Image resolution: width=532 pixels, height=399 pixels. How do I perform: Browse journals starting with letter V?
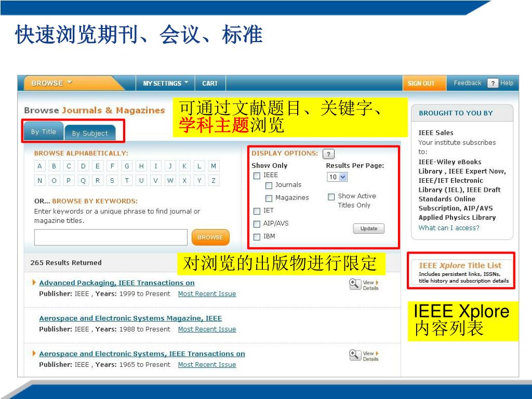click(155, 180)
